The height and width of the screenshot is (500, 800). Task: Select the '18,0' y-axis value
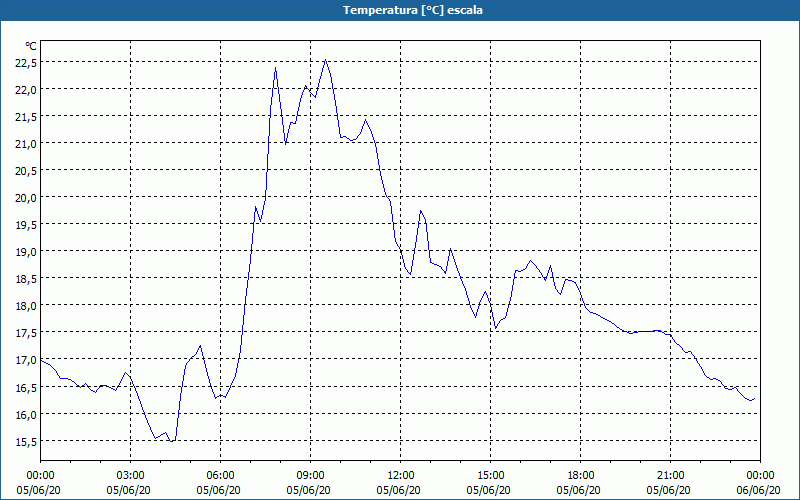tap(26, 306)
